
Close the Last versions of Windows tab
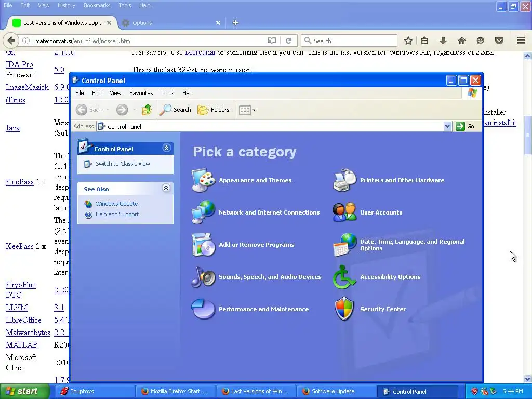(x=109, y=23)
